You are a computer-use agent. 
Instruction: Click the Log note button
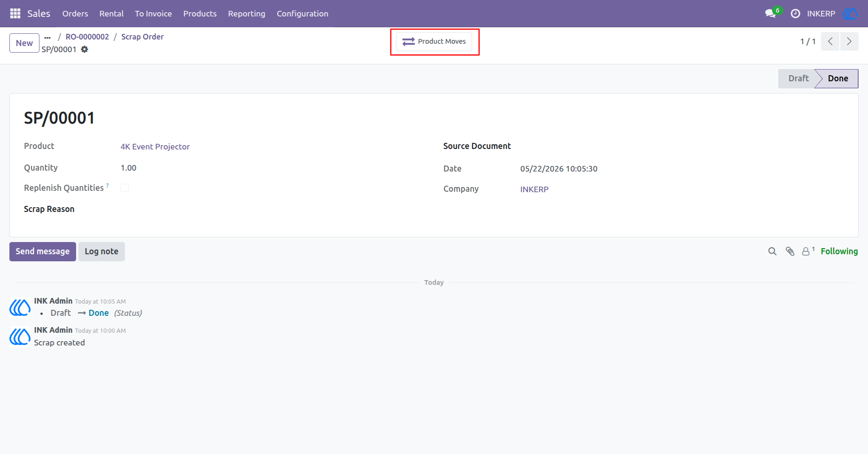pyautogui.click(x=101, y=251)
